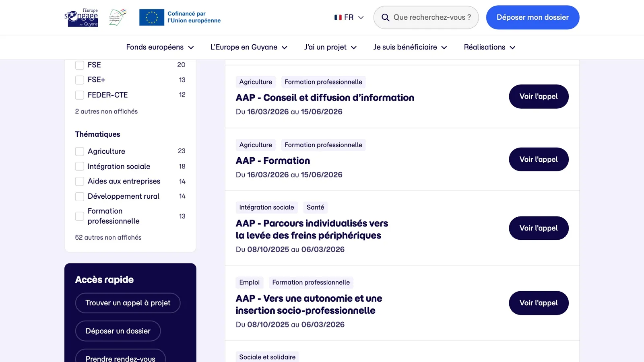This screenshot has height=362, width=644.
Task: Click Trouver un appel à projet
Action: 128,303
